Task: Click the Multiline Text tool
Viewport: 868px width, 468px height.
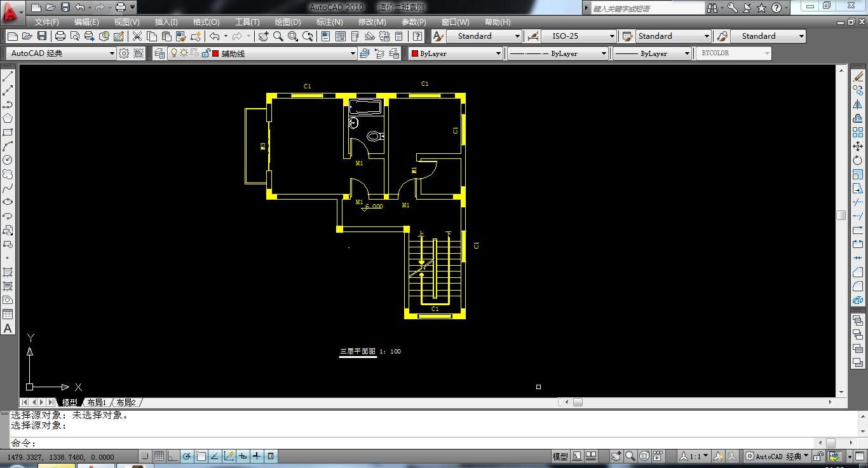Action: tap(8, 329)
